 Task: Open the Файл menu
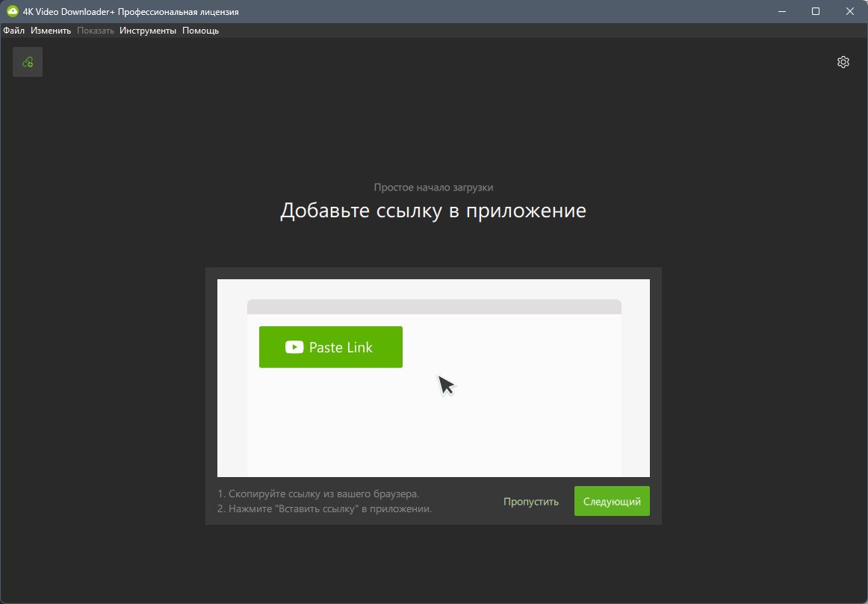(x=14, y=31)
